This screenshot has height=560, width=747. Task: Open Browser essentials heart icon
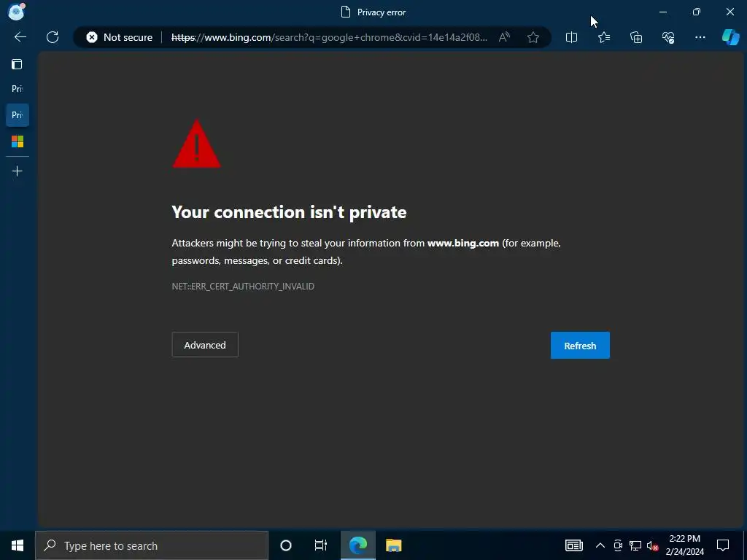(668, 37)
